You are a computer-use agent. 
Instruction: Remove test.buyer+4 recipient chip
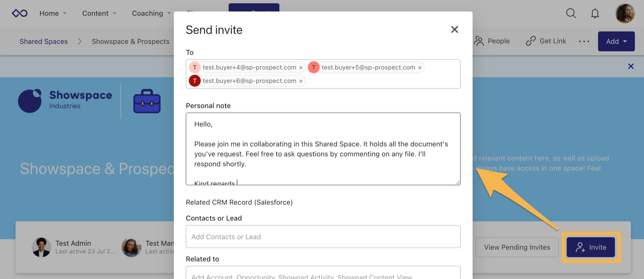(301, 68)
